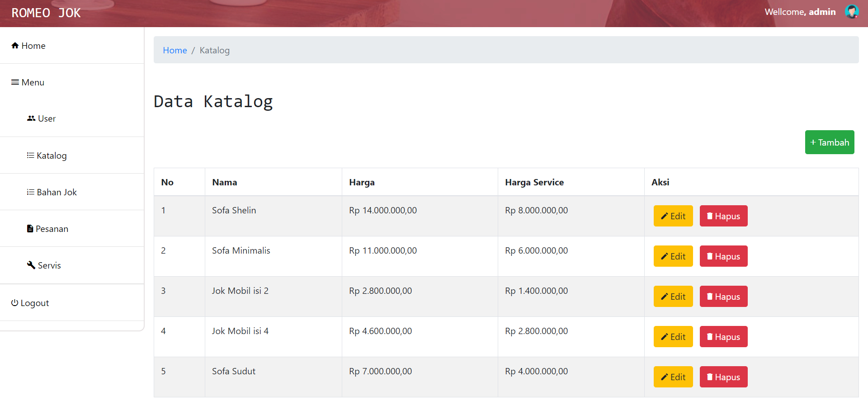Click the Harga Service column header
The width and height of the screenshot is (868, 415).
[x=534, y=182]
